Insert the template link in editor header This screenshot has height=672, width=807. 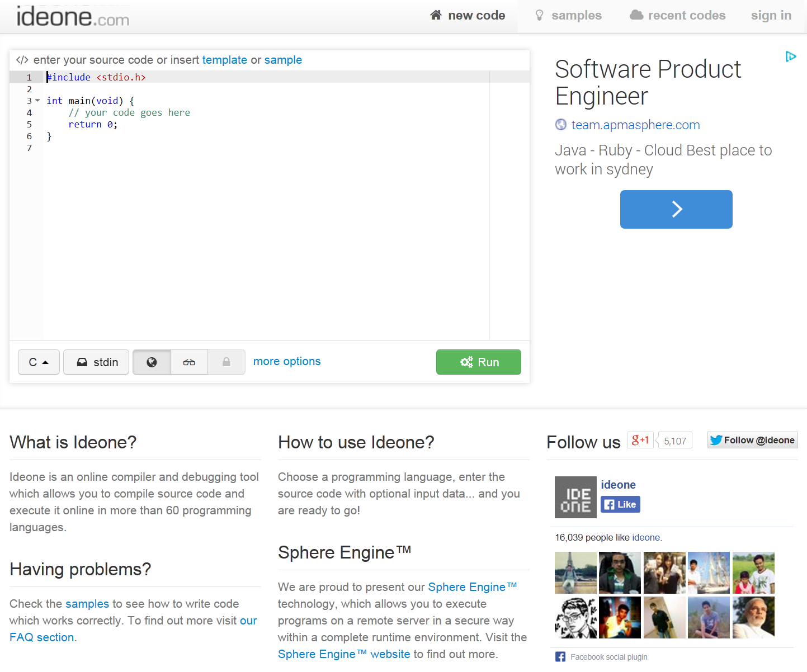pyautogui.click(x=224, y=60)
